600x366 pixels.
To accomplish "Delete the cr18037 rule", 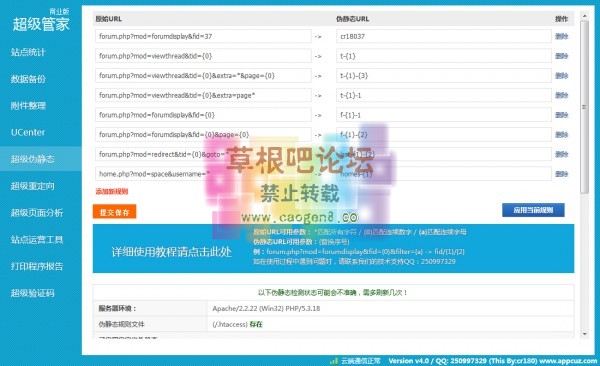I will pos(561,36).
